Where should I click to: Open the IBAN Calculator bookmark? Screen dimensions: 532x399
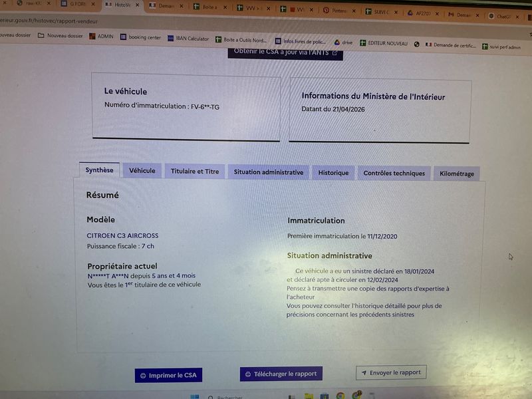click(x=188, y=39)
